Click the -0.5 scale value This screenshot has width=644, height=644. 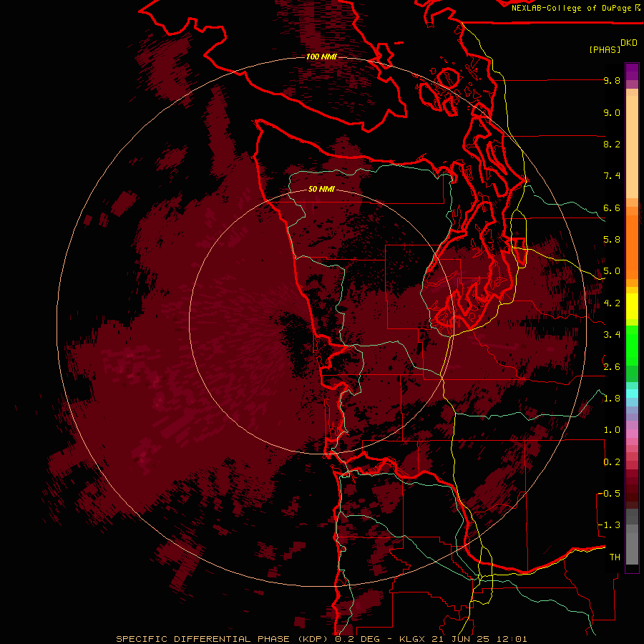tap(609, 494)
